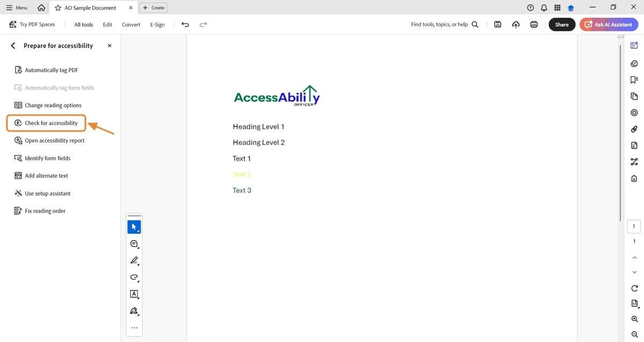The width and height of the screenshot is (644, 342).
Task: Open the Attachments paperclip icon
Action: (634, 129)
